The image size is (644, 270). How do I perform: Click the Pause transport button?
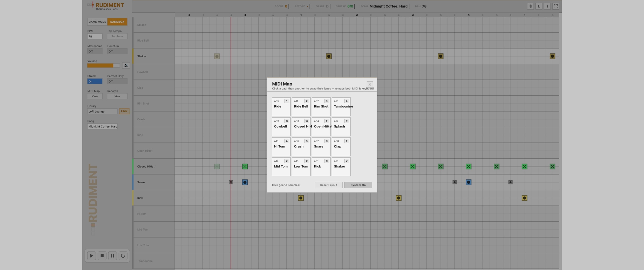(x=113, y=256)
